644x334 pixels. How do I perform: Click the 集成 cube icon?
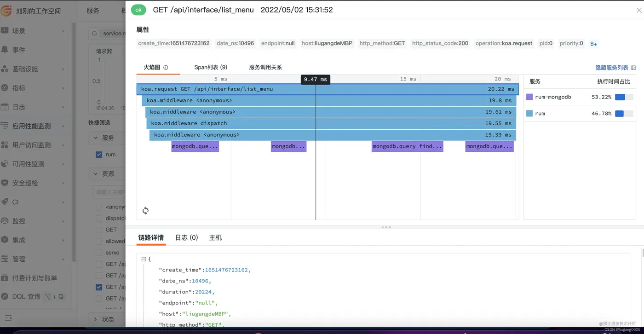pos(5,240)
